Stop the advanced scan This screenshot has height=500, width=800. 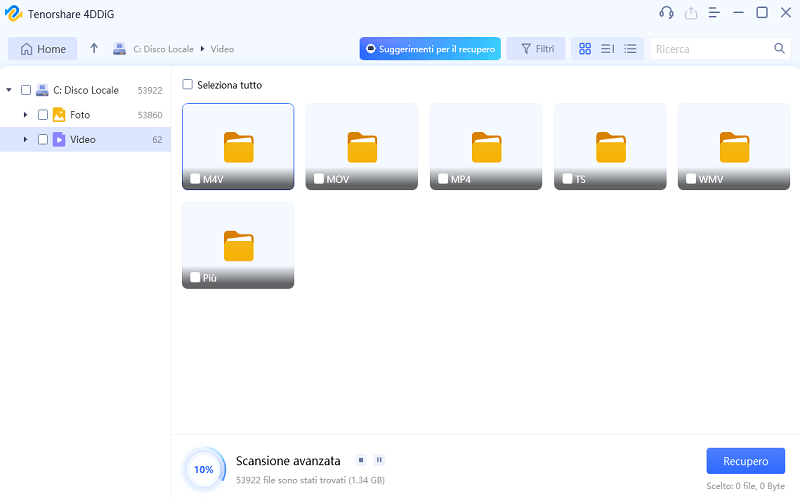(360, 460)
